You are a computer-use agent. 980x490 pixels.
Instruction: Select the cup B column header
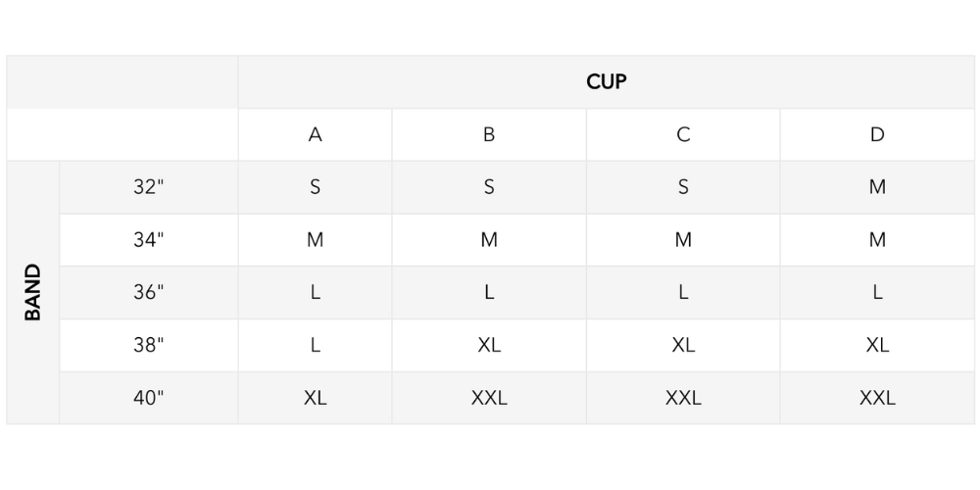click(489, 135)
